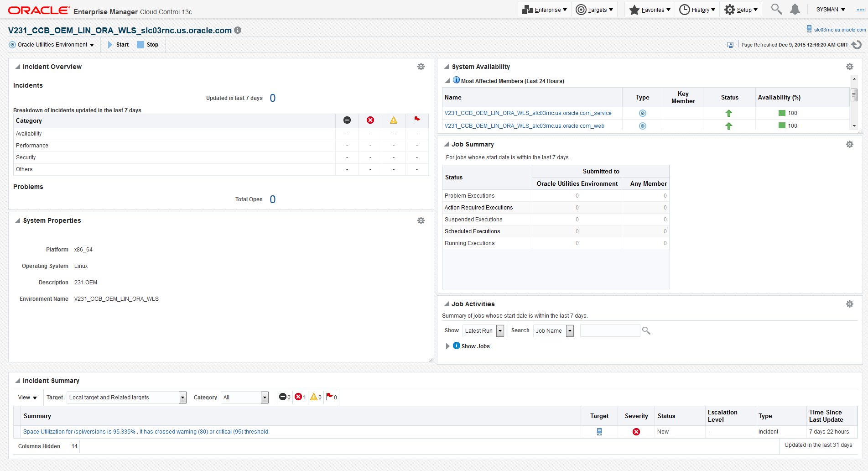868x471 pixels.
Task: Click the Start button
Action: (118, 45)
